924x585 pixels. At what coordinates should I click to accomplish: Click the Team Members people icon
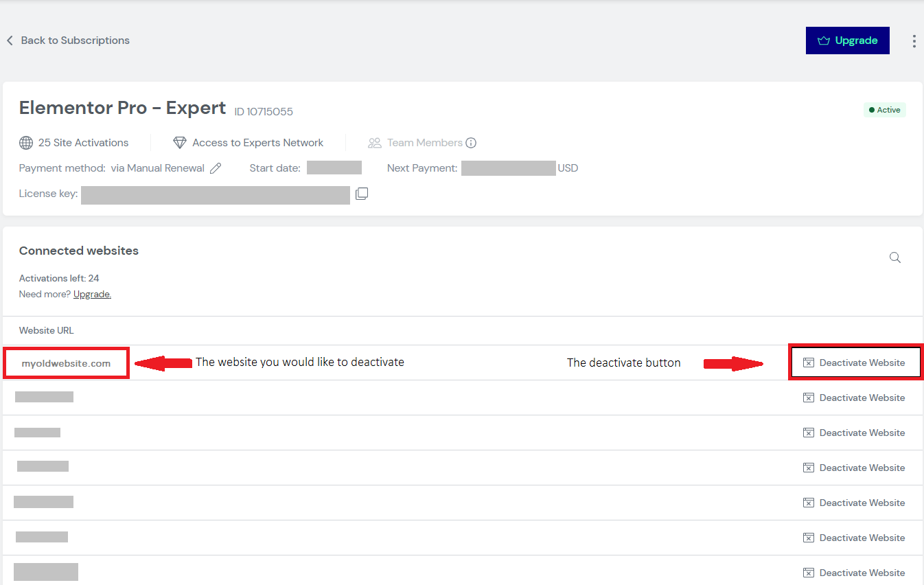coord(375,143)
